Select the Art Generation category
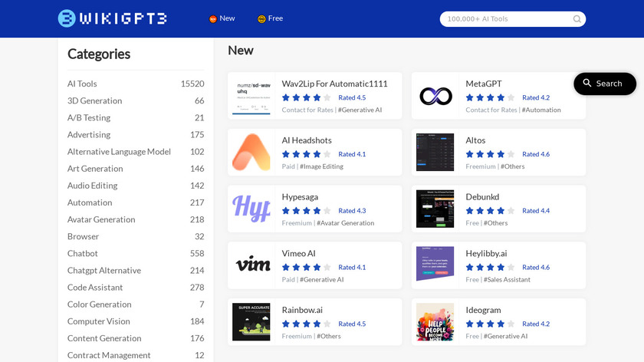This screenshot has width=644, height=362. [136, 169]
